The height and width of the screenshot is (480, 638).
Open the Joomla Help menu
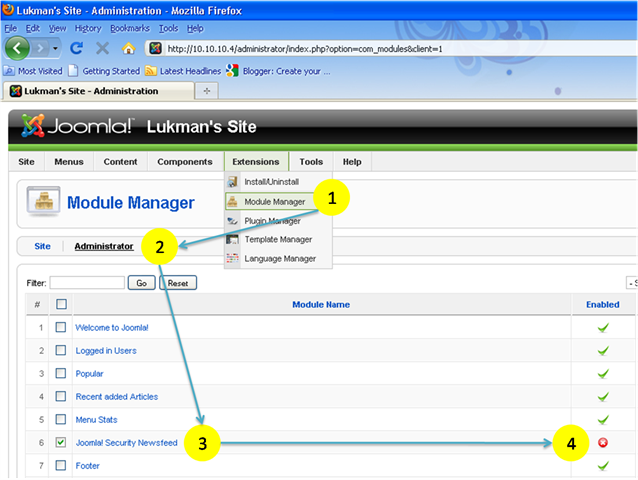pos(352,161)
